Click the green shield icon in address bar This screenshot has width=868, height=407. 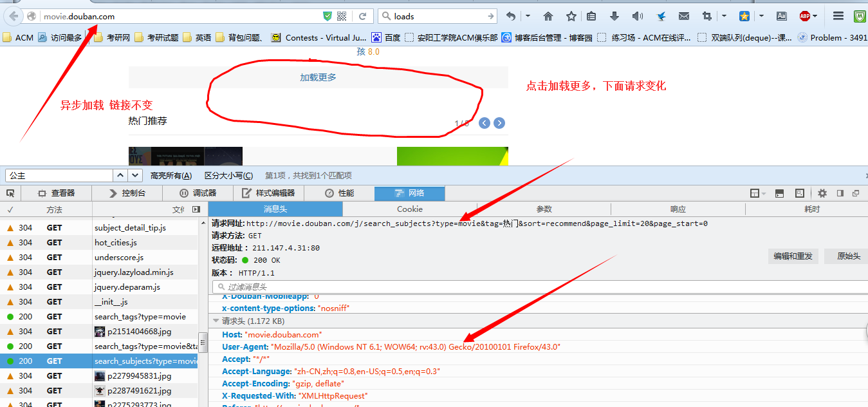pyautogui.click(x=328, y=16)
